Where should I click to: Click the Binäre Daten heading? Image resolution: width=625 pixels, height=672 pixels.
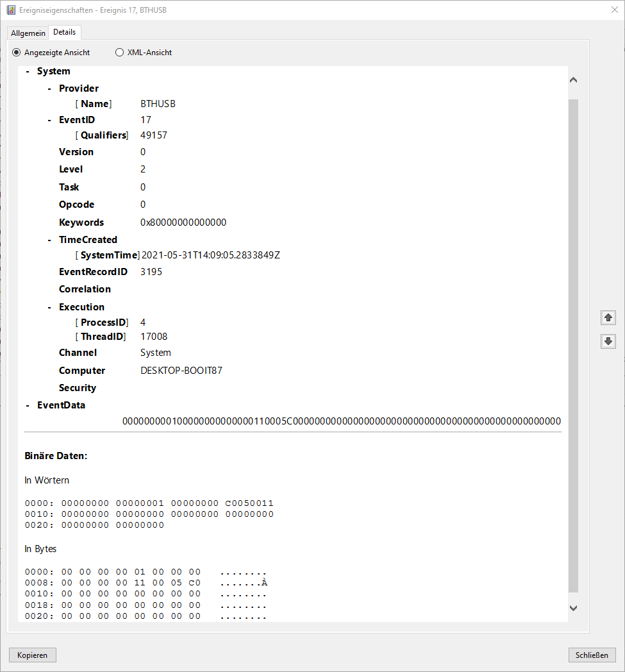pos(56,455)
